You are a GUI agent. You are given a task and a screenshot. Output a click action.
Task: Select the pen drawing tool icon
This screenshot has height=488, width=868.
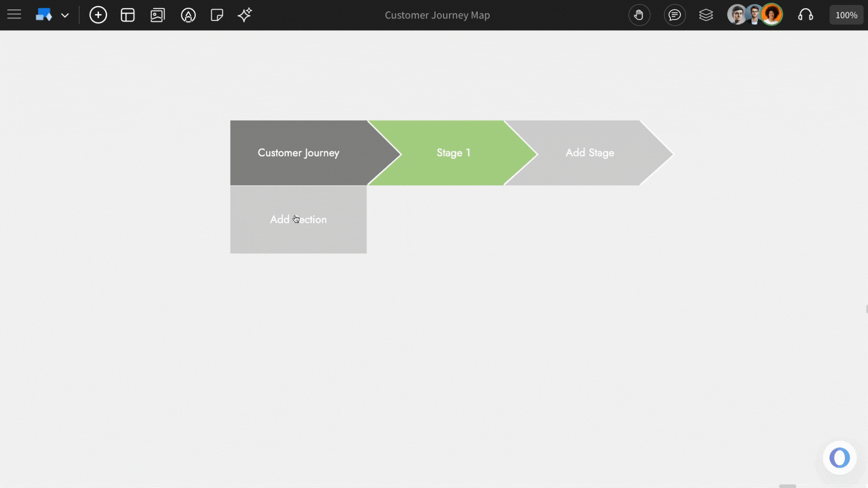(x=188, y=15)
